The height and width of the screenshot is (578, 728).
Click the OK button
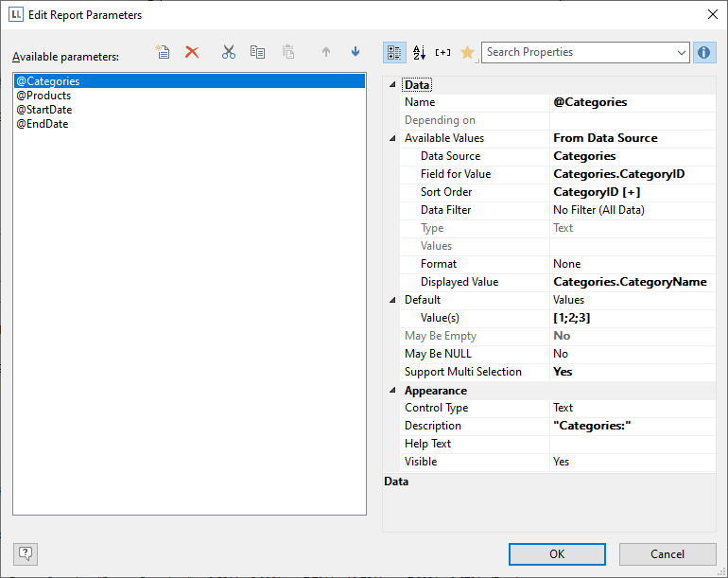click(557, 554)
